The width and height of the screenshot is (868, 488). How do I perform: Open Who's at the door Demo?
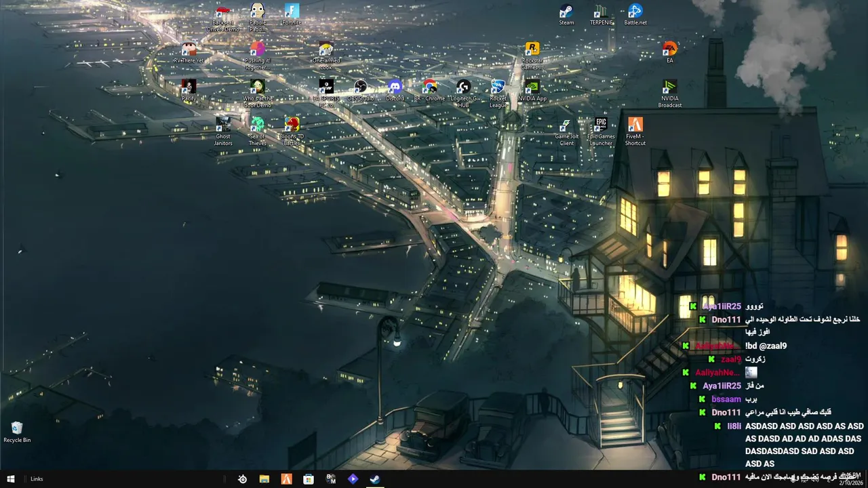257,94
